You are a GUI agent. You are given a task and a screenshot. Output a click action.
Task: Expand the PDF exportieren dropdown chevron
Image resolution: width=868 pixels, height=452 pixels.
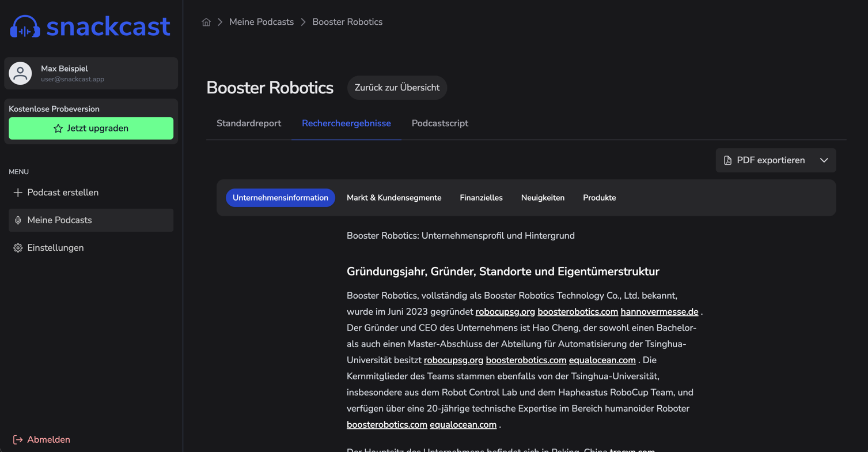[824, 160]
